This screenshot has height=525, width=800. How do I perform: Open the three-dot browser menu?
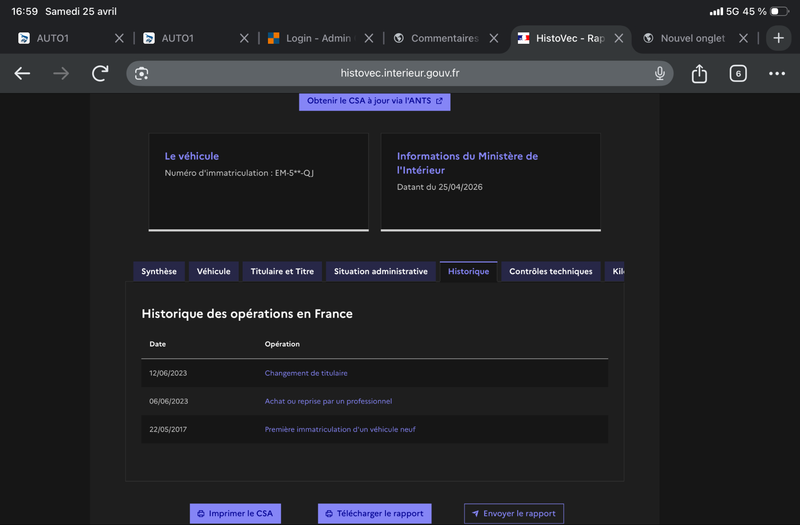pos(777,73)
